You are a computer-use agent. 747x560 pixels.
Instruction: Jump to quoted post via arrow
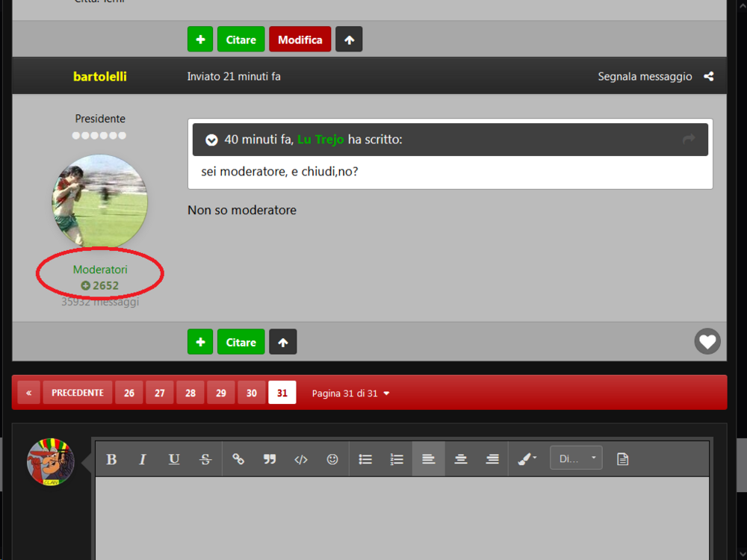(689, 139)
